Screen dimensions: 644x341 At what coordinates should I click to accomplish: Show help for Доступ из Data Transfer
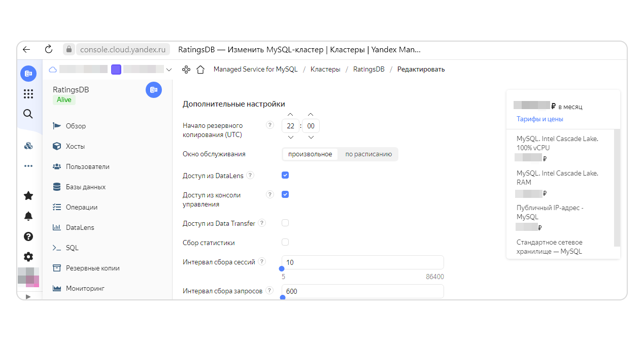click(262, 223)
